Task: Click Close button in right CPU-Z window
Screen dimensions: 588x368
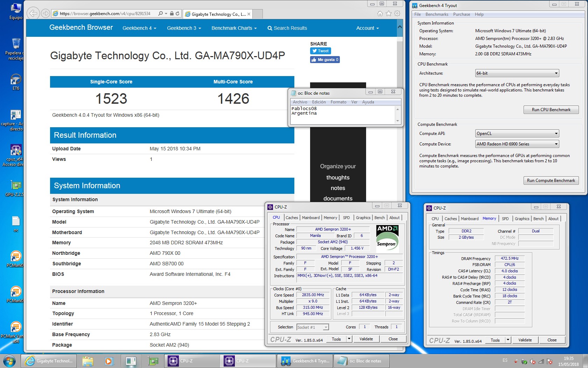Action: tap(552, 340)
